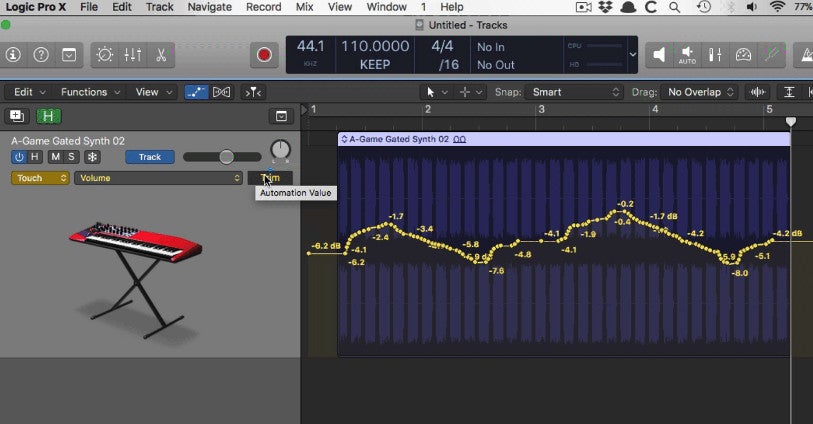Viewport: 813px width, 424px height.
Task: Click the Time Machine menu bar icon
Action: 704,7
